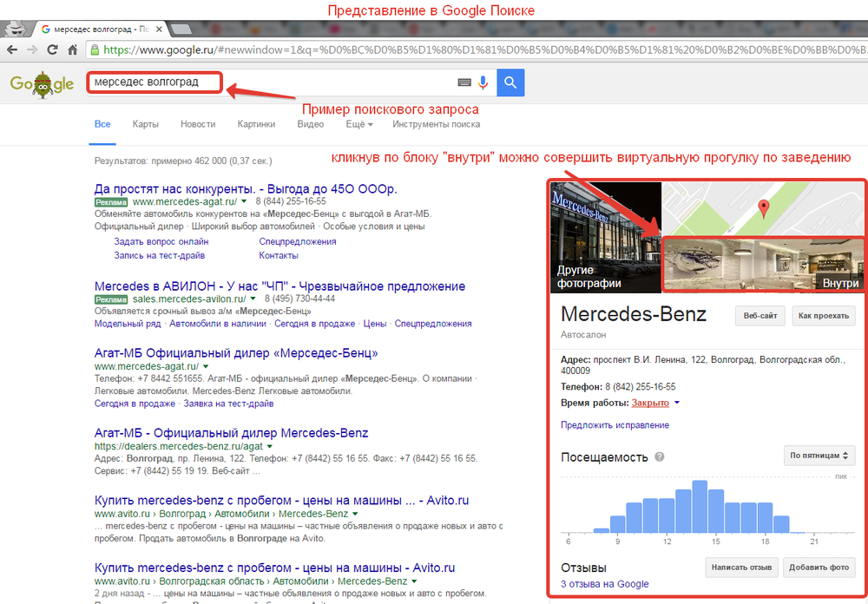Switch to the Картинки tab
The image size is (868, 604).
click(x=256, y=124)
